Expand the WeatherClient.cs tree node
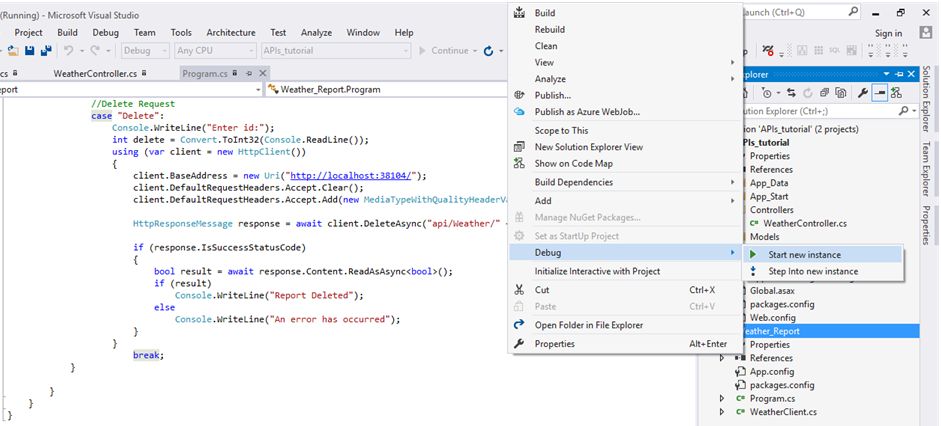941x426 pixels. coord(722,412)
